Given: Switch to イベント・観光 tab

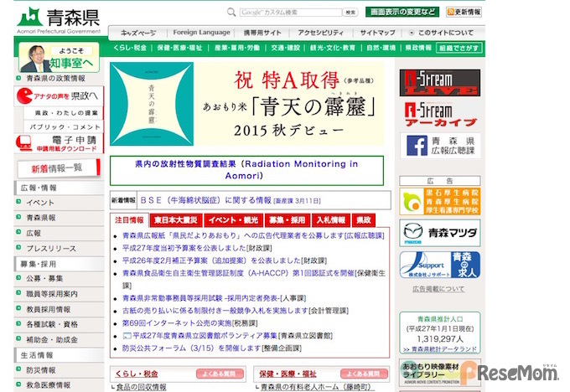Looking at the screenshot, I should (233, 220).
